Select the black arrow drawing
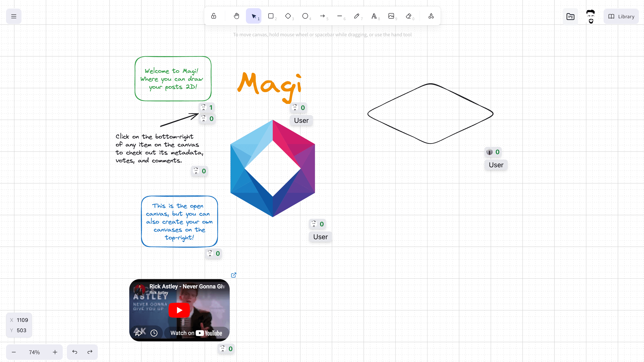The height and width of the screenshot is (362, 644). [x=179, y=120]
